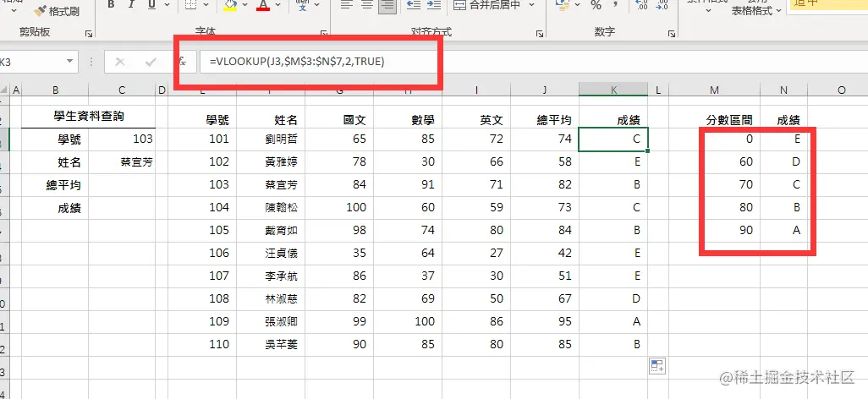Apply percent style

coord(596,4)
